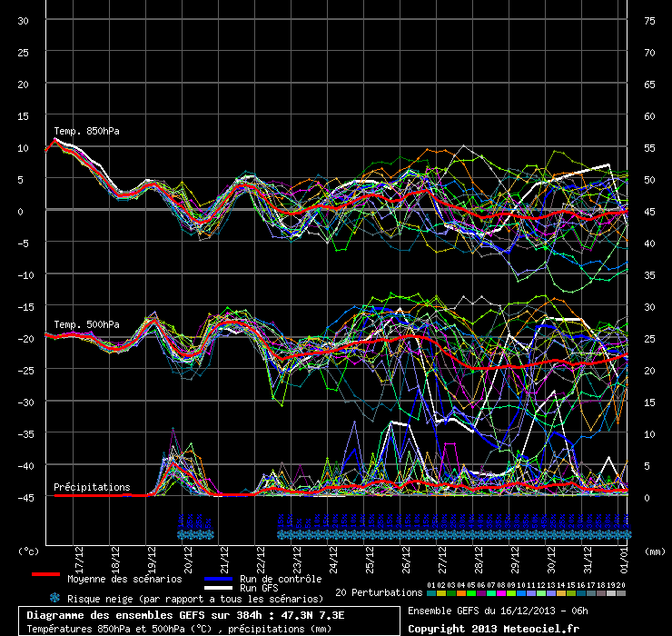Click the 'Temp. 850hPa' chart label
Screen dimensions: 672x636
(86, 131)
